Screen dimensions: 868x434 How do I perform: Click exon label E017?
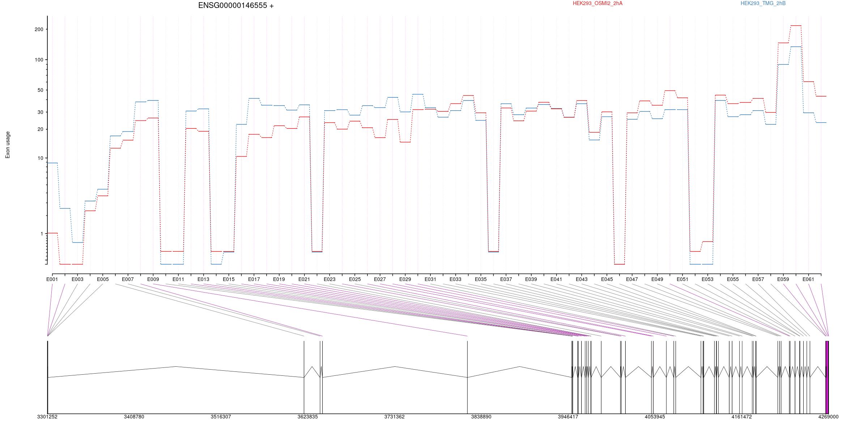(x=254, y=279)
